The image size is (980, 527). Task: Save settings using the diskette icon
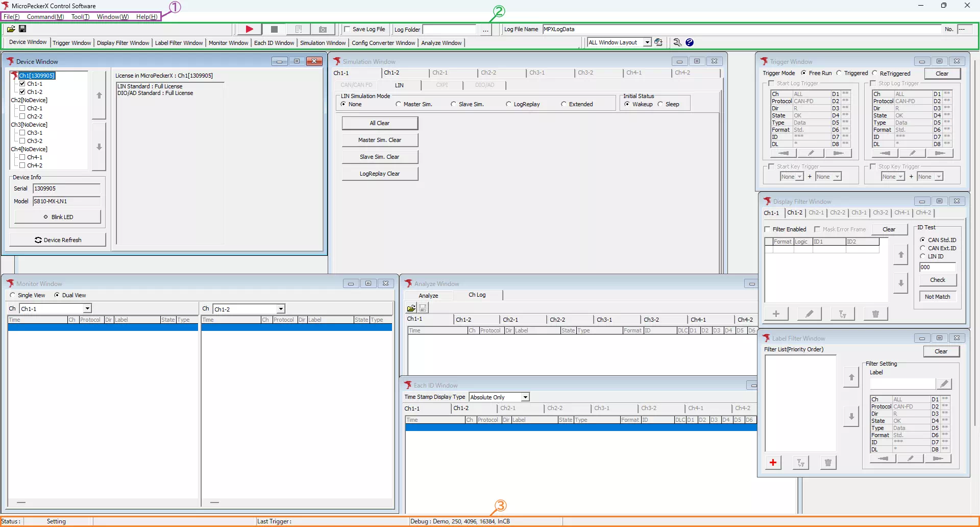[x=22, y=29]
